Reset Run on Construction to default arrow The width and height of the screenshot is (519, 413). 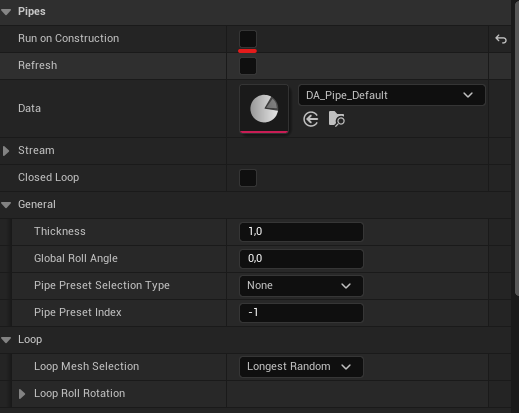coord(501,39)
